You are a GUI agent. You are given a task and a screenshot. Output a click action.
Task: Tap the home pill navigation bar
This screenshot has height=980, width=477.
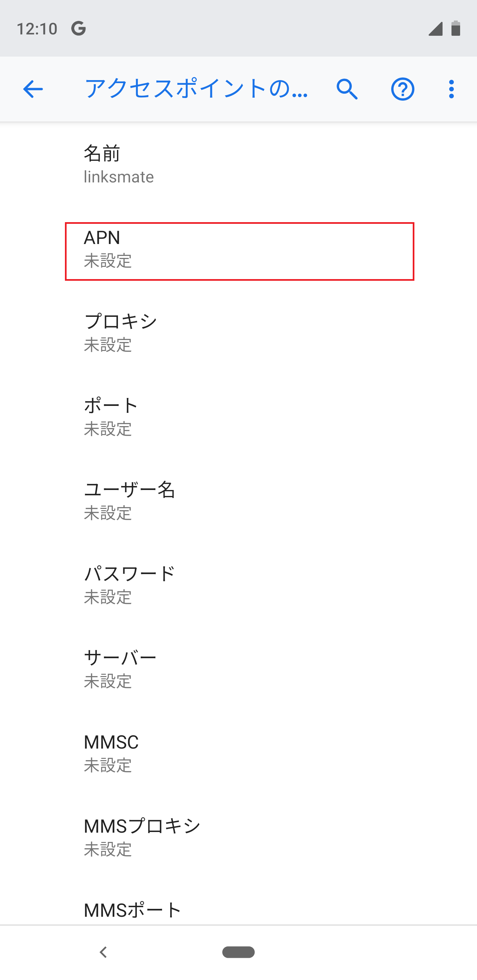(x=238, y=953)
